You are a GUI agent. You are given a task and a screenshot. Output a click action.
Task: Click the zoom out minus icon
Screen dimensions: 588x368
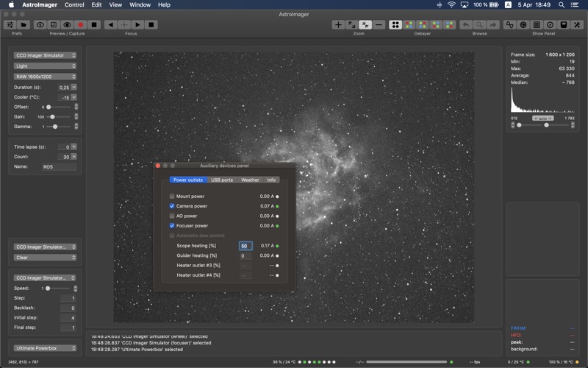tap(379, 25)
